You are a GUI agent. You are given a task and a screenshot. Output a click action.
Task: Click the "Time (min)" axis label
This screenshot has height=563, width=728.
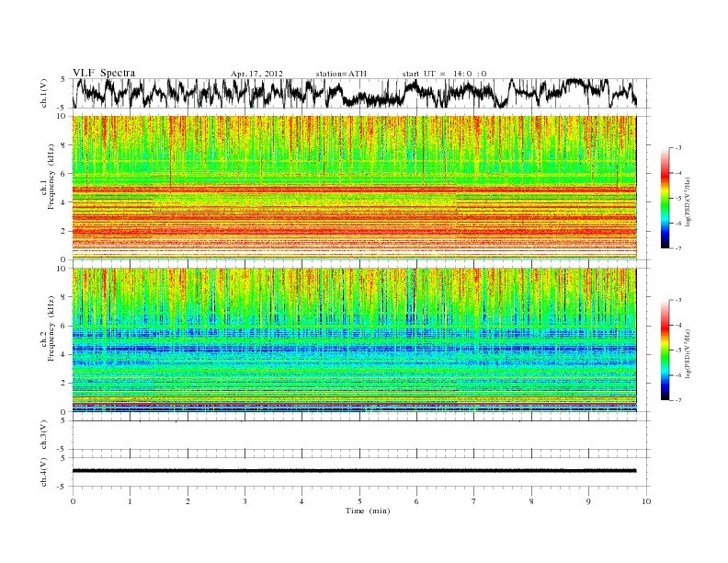tap(368, 511)
